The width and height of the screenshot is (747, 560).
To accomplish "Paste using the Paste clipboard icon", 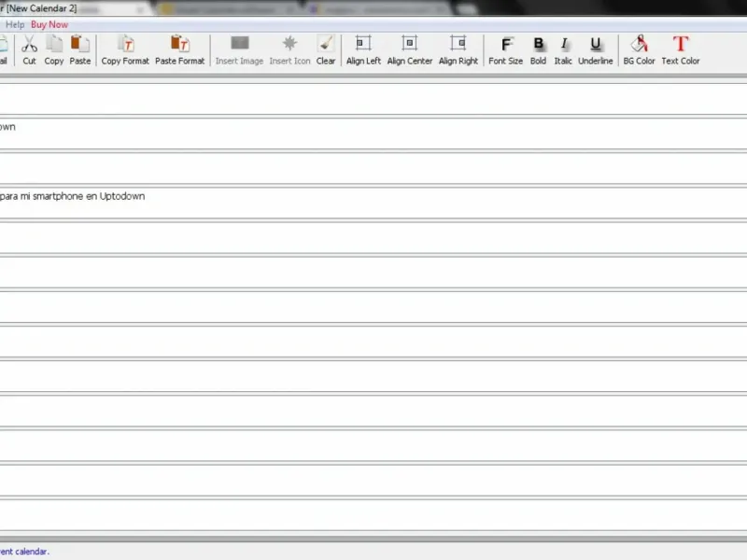I will pos(80,49).
